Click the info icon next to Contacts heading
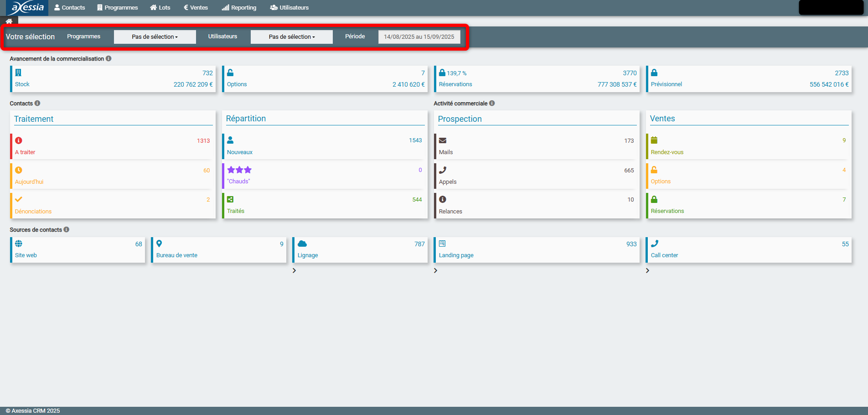 37,104
